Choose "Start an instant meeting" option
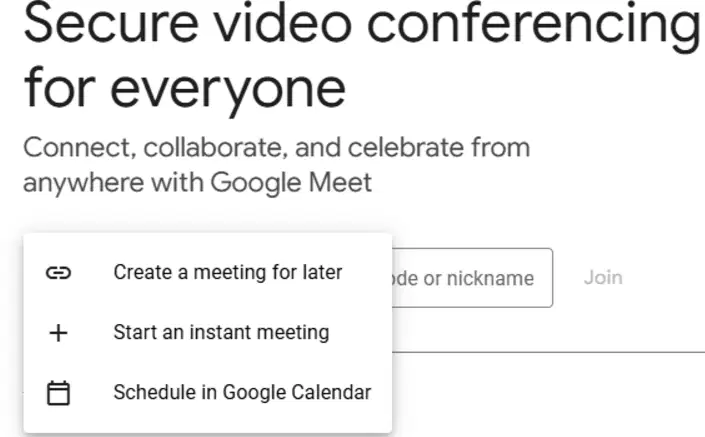This screenshot has height=437, width=705. click(208, 333)
